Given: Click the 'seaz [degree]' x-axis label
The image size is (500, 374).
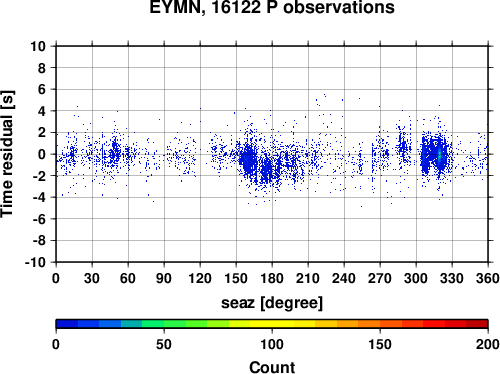Looking at the screenshot, I should pyautogui.click(x=272, y=303).
